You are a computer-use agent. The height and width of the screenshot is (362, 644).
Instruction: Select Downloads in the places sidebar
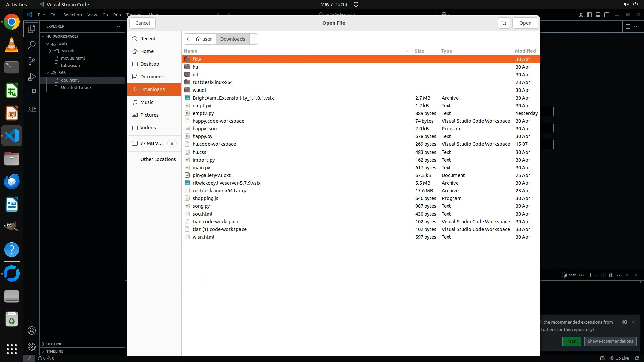click(x=152, y=89)
